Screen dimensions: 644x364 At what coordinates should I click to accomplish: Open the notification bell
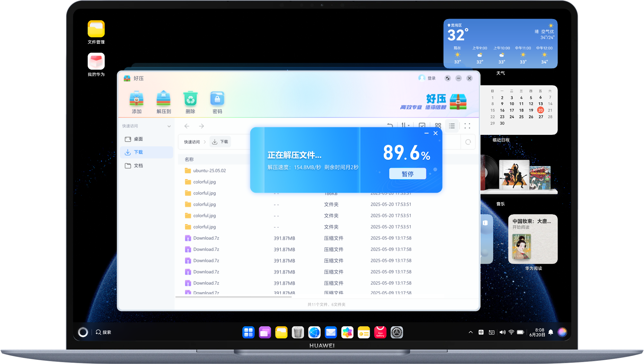[551, 332]
